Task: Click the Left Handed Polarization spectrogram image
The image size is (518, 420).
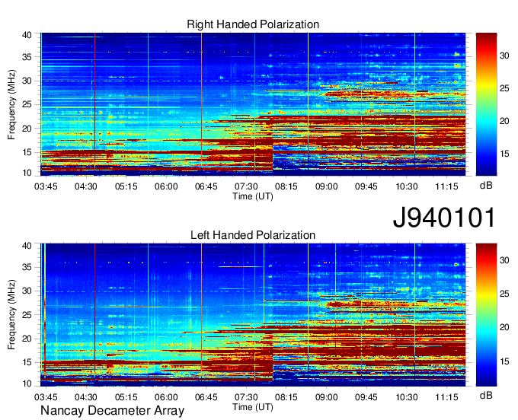Action: coord(253,315)
